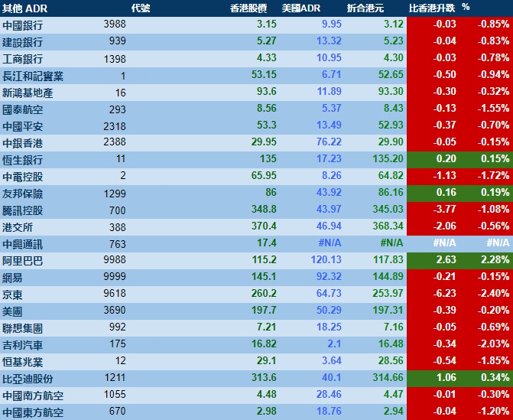513x420 pixels.
Task: Select the 港交所 stock name
Action: click(18, 227)
